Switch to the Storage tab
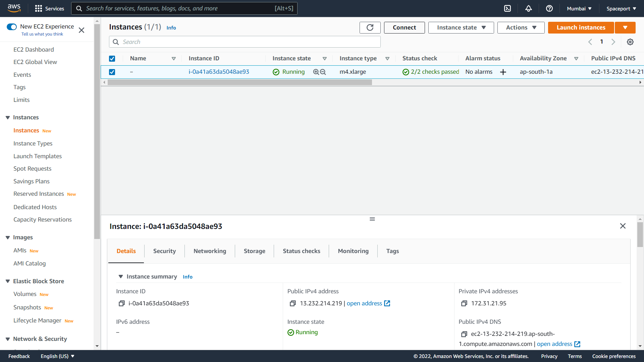Viewport: 644px width, 362px height. 254,251
